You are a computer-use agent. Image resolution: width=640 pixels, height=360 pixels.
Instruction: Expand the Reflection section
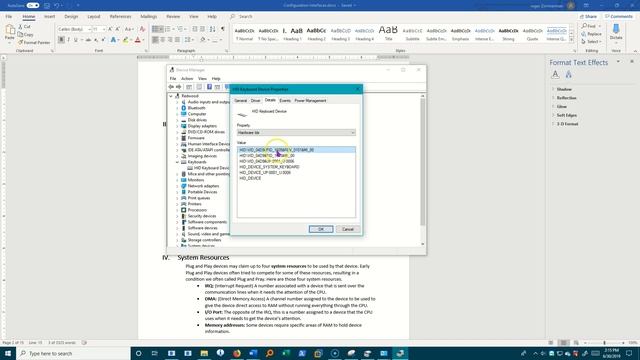pos(566,98)
